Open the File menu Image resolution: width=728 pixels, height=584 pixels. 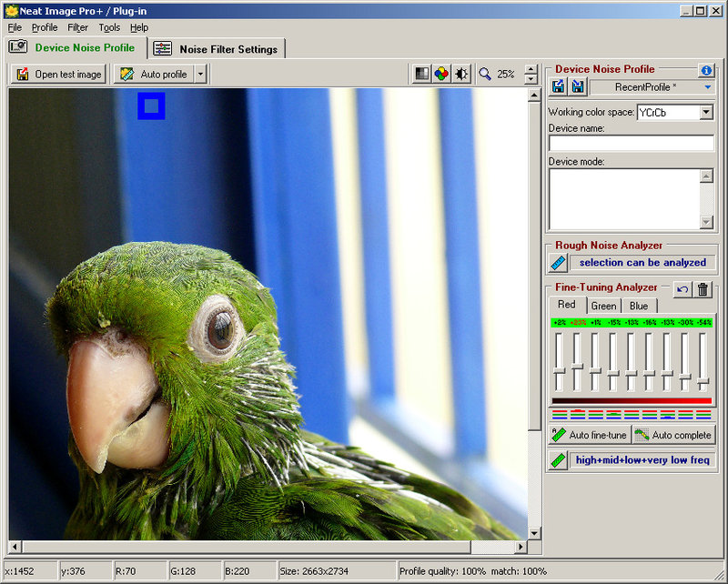pos(15,28)
